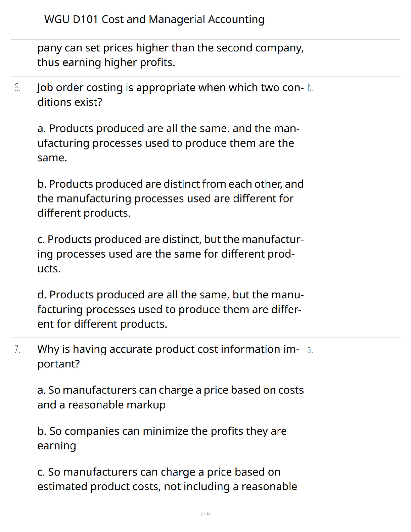Click the page number 3 / 44 footer

205,514
